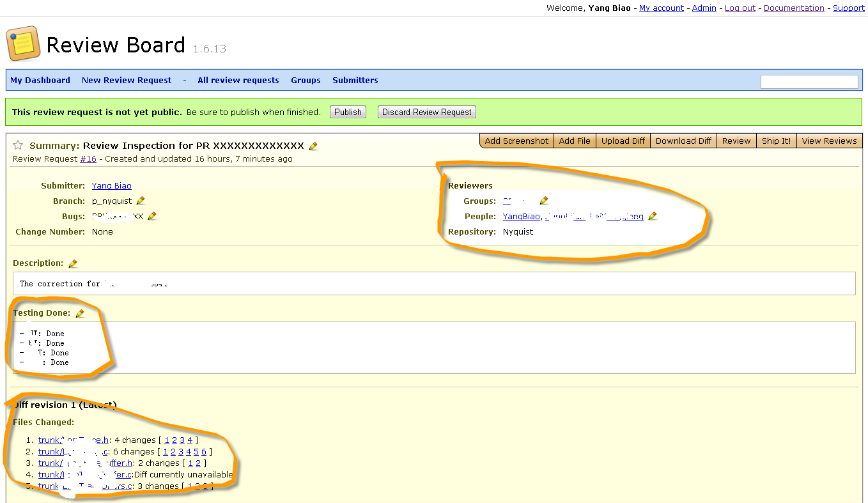
Task: Click the Change Number value None
Action: pyautogui.click(x=102, y=231)
